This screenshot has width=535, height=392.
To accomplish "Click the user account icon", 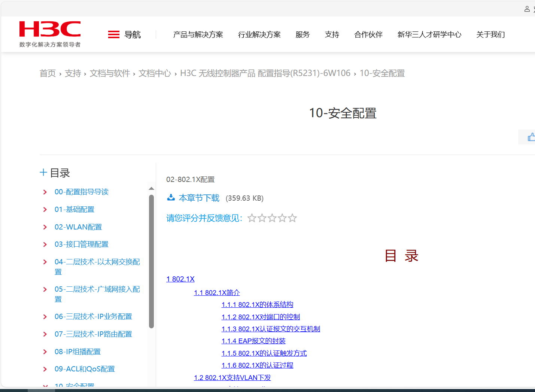I will [527, 9].
